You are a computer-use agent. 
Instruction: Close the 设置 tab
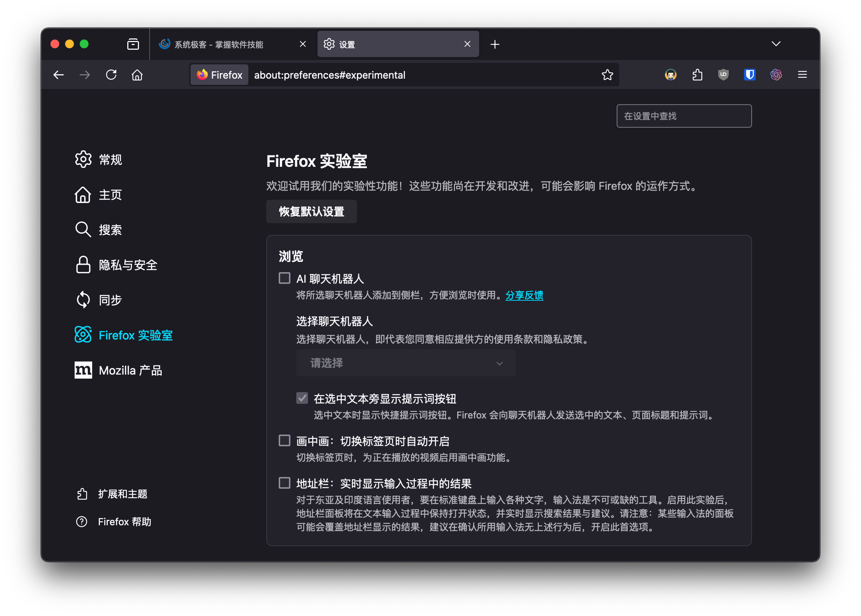467,44
